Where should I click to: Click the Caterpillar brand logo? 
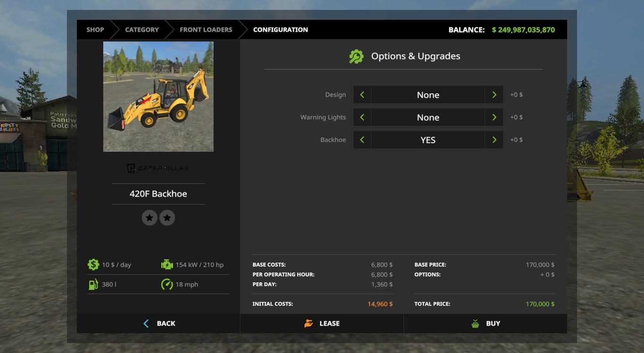[x=158, y=168]
